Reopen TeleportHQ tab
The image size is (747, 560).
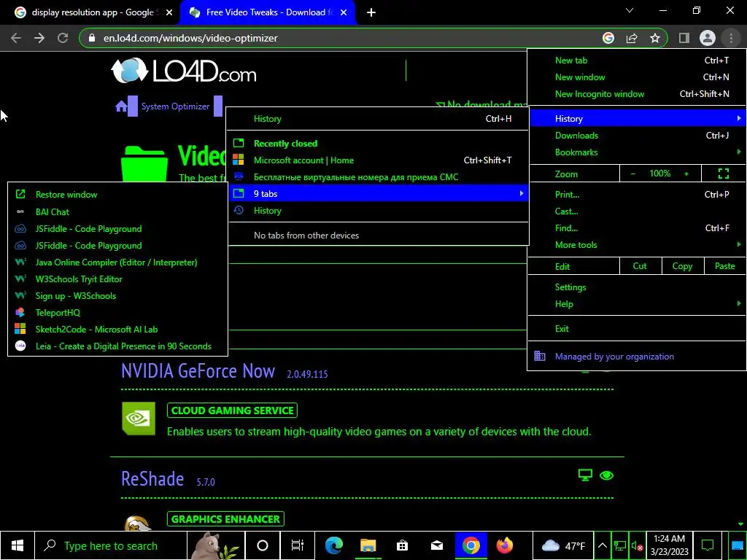[x=117, y=313]
